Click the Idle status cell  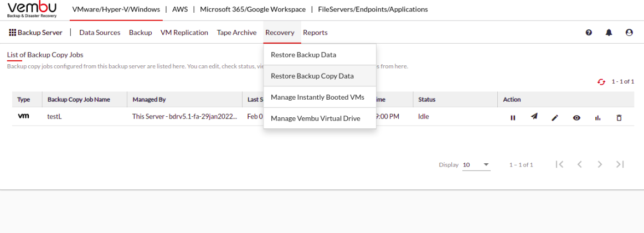click(424, 116)
